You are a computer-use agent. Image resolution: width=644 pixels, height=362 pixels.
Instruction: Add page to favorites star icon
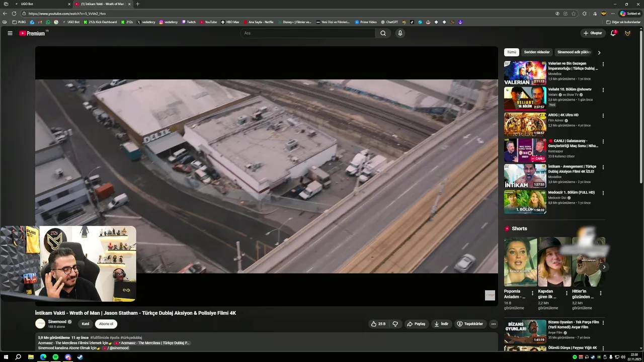coord(574,14)
